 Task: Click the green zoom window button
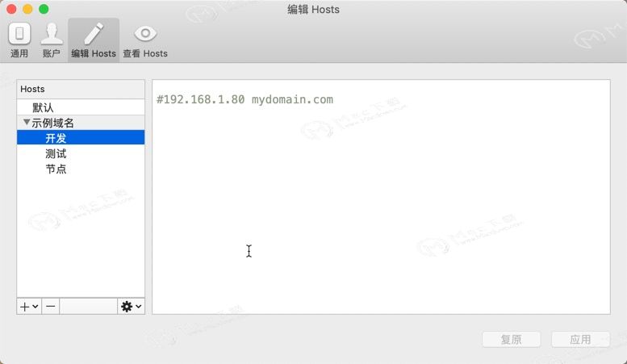coord(44,9)
